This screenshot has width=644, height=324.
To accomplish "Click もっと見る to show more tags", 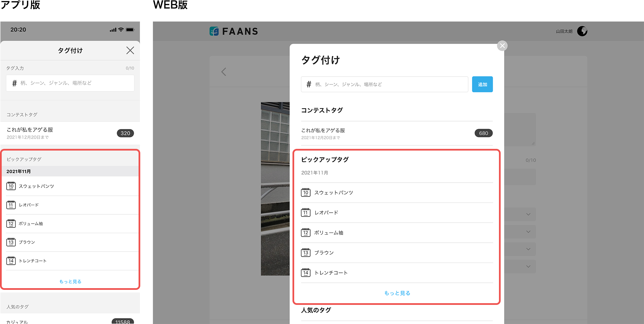I will 397,293.
